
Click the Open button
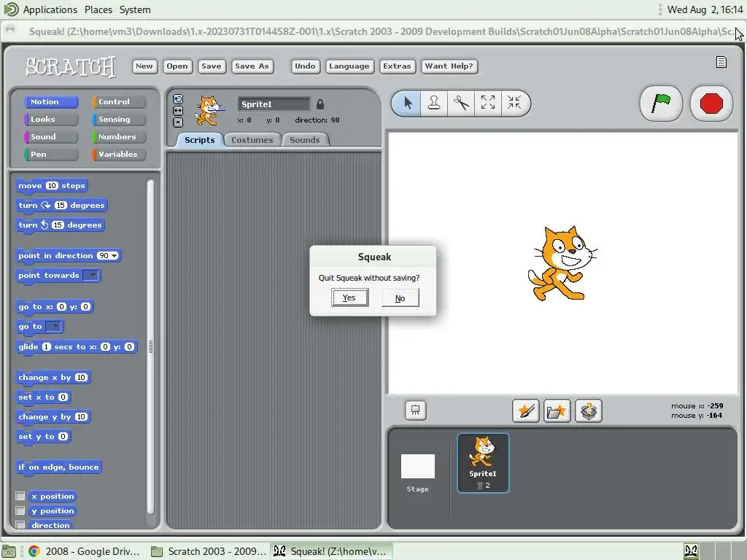(x=177, y=66)
